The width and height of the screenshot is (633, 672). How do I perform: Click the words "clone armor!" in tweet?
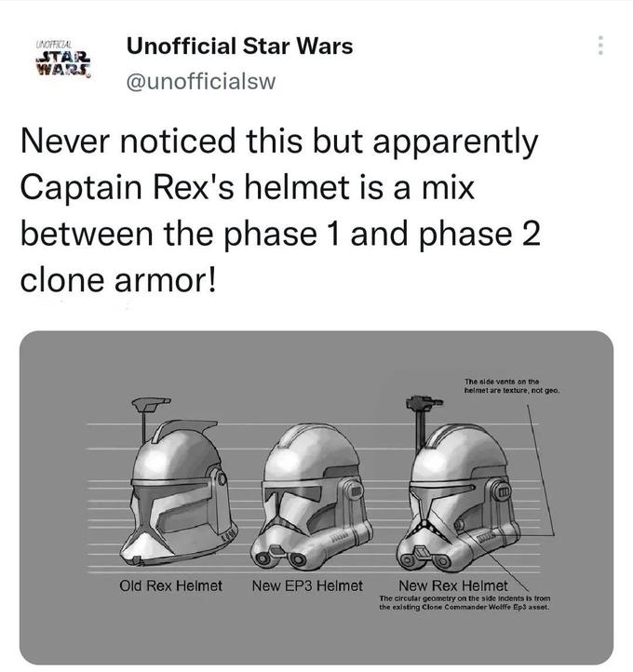(x=117, y=276)
